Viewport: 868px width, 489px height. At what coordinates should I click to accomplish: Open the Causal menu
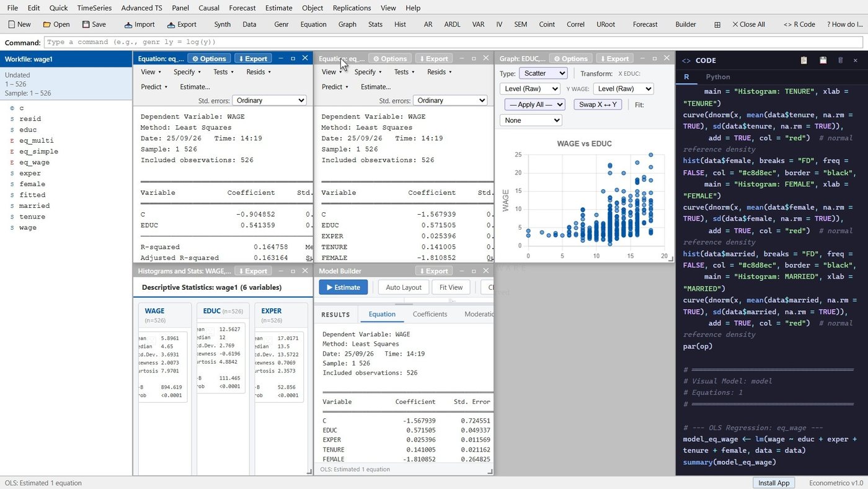209,8
